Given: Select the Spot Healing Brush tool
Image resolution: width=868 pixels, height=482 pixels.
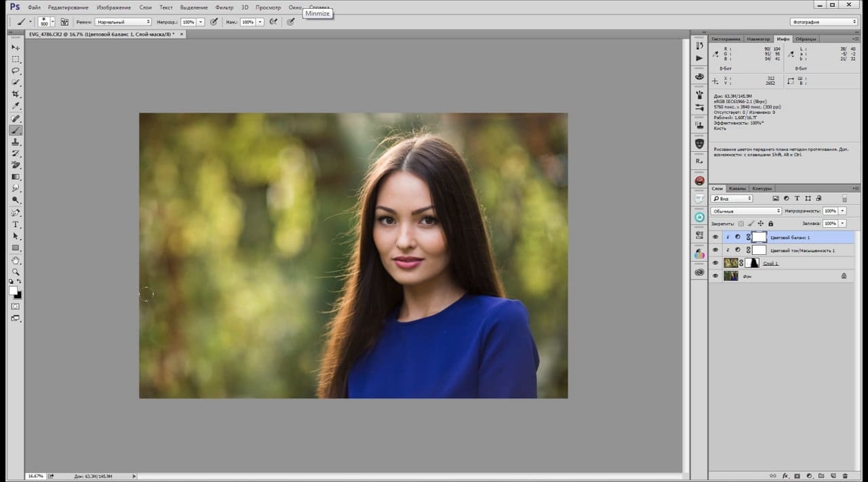Looking at the screenshot, I should tap(16, 119).
